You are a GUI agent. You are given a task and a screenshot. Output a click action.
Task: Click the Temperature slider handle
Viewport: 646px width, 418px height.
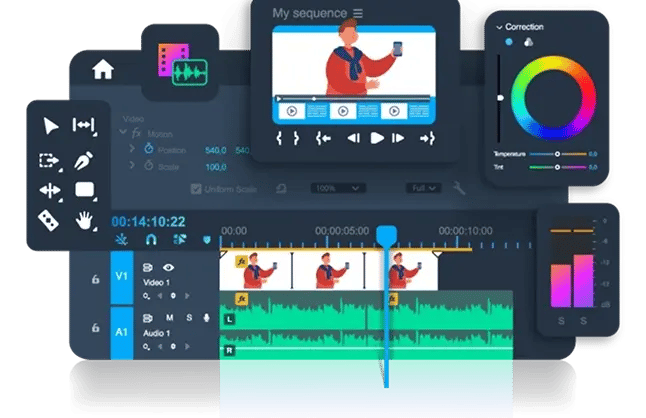point(557,154)
